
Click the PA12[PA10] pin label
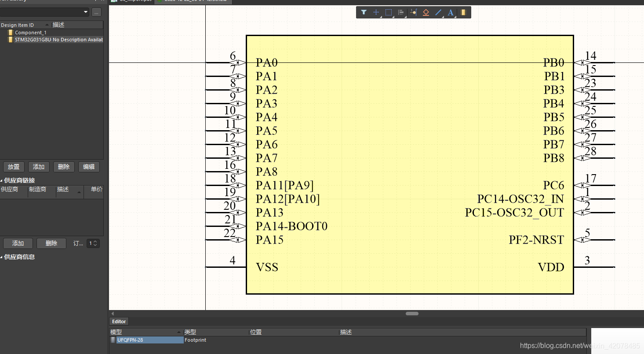[x=288, y=199]
